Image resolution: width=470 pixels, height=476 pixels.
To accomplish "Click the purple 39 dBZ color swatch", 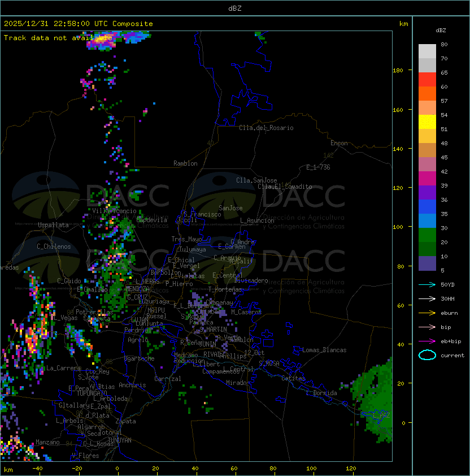I will tap(427, 193).
